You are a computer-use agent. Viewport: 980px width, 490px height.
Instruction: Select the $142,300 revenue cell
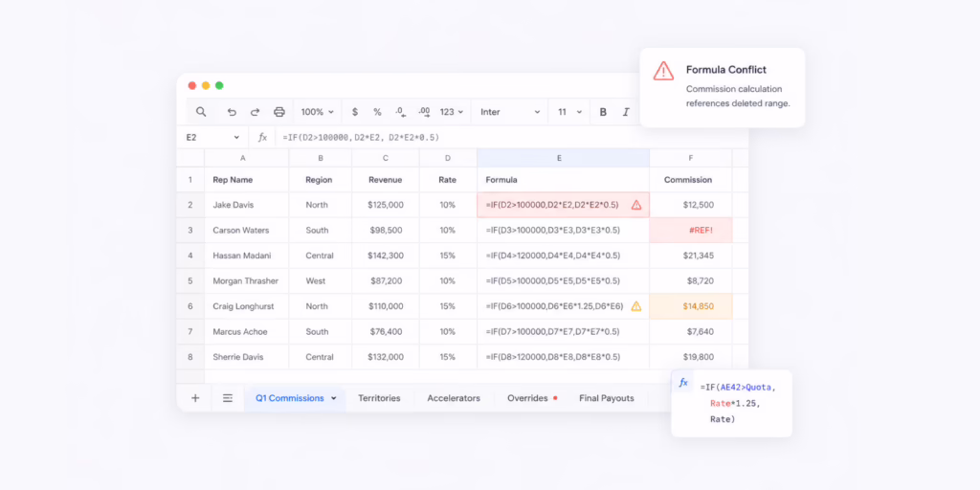coord(386,256)
